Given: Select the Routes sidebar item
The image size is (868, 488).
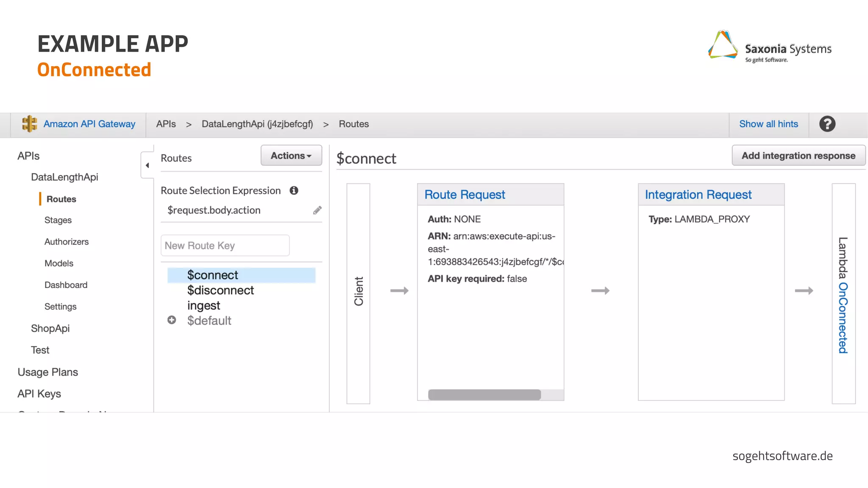Looking at the screenshot, I should [x=61, y=199].
